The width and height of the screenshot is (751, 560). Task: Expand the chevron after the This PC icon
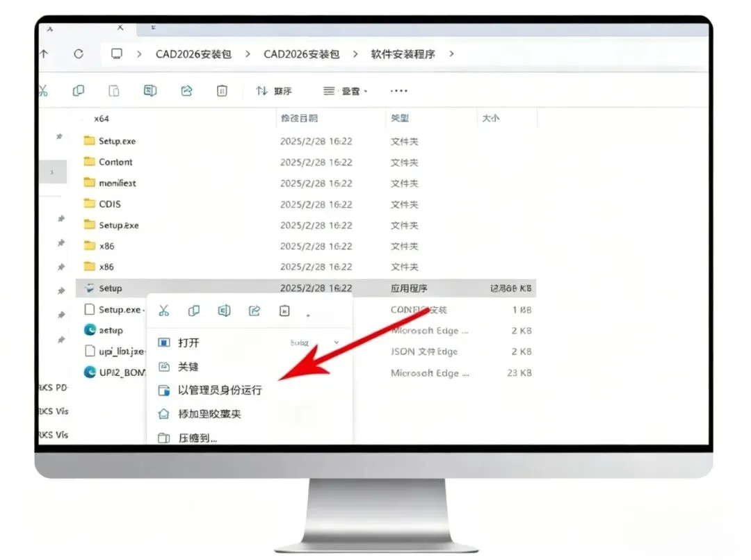pyautogui.click(x=139, y=54)
